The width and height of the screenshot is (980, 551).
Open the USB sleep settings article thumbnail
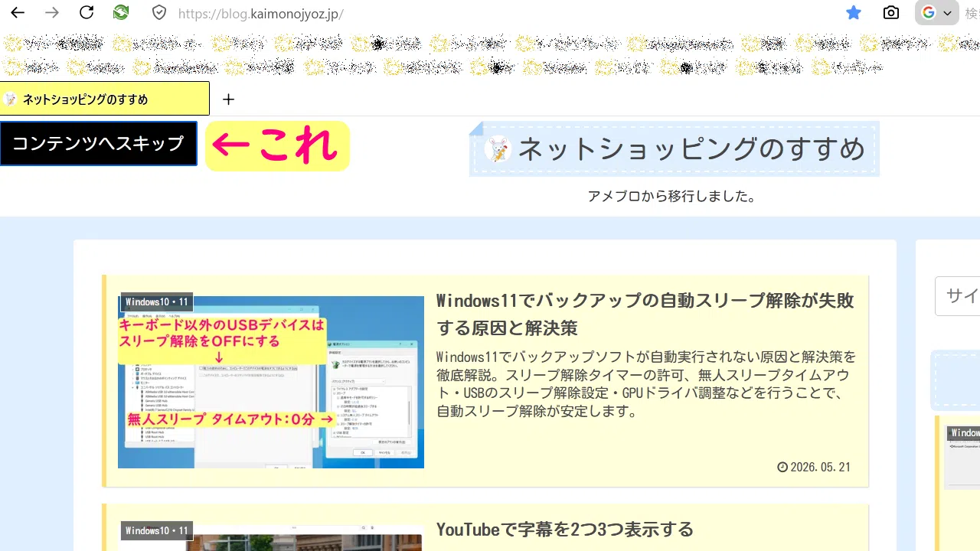(271, 382)
